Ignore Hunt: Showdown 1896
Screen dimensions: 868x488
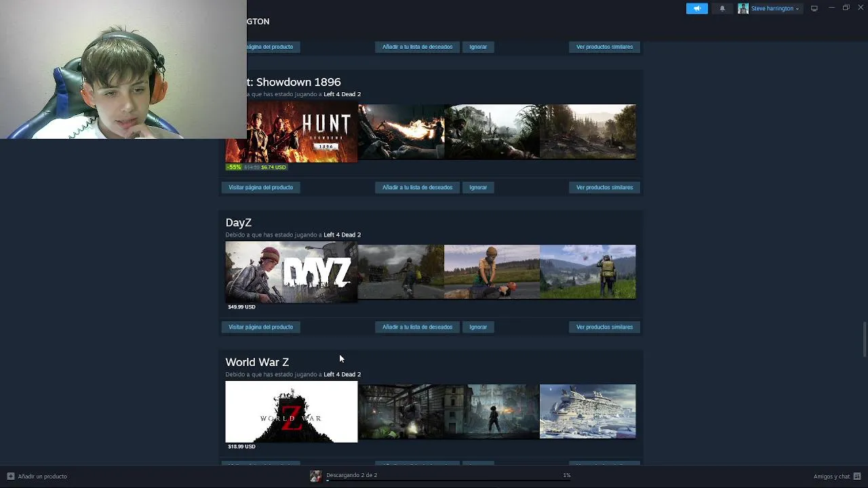tap(478, 187)
